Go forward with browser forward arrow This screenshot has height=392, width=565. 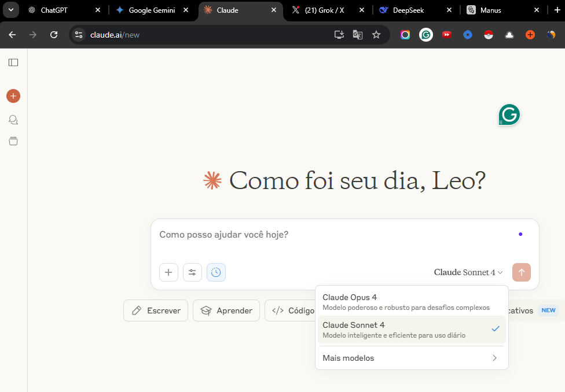pyautogui.click(x=33, y=35)
